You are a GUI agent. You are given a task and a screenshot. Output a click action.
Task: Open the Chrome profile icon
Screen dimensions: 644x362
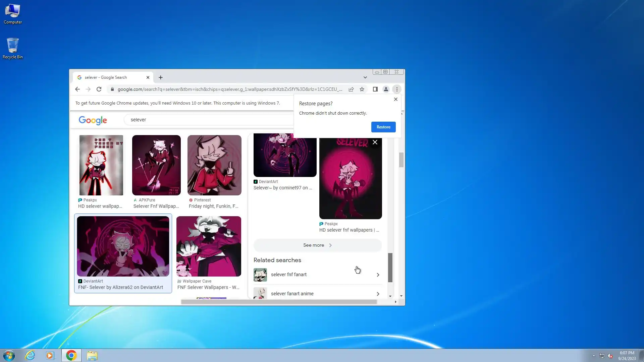pyautogui.click(x=386, y=89)
